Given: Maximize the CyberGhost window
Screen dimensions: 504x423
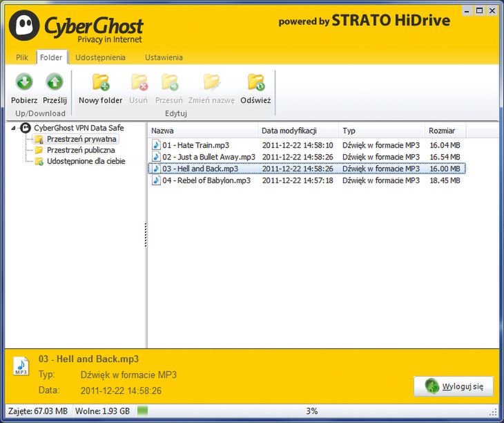Looking at the screenshot, I should click(479, 11).
